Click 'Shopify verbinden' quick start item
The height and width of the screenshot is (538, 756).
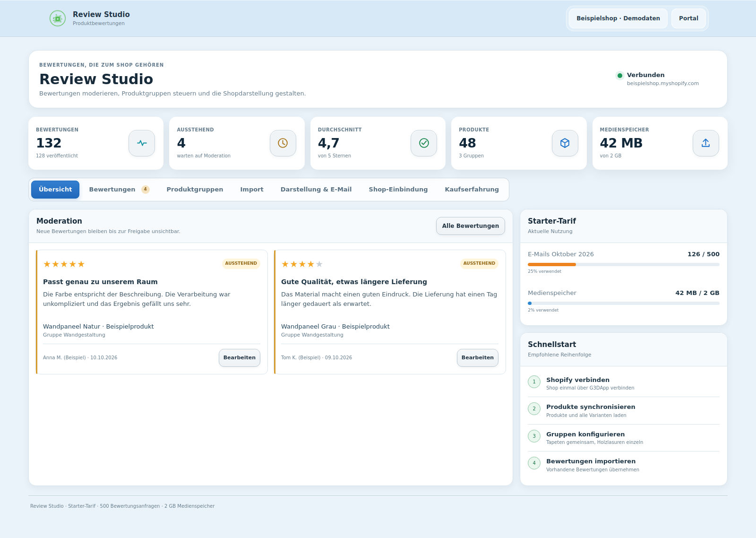tap(624, 383)
